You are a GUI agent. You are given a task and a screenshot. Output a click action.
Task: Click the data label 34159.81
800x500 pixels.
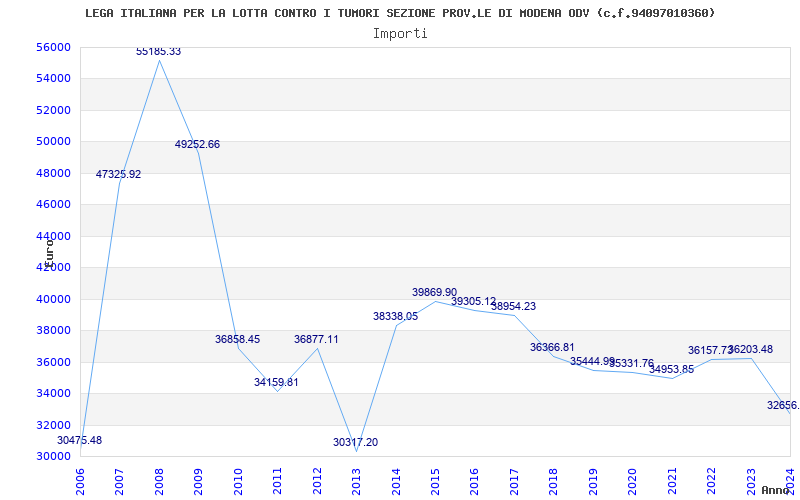[276, 382]
